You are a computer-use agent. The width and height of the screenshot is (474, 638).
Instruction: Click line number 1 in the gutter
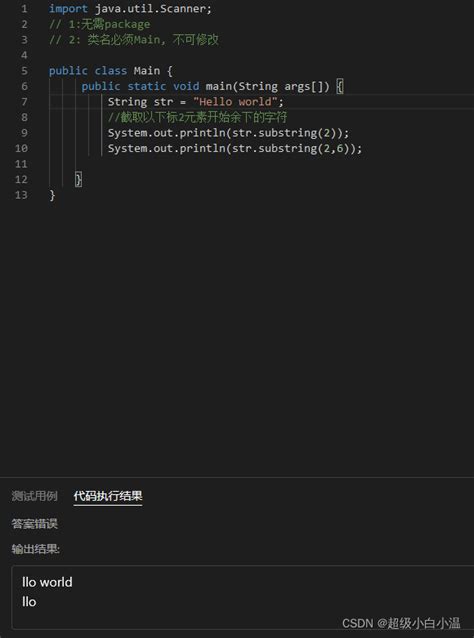[x=24, y=9]
